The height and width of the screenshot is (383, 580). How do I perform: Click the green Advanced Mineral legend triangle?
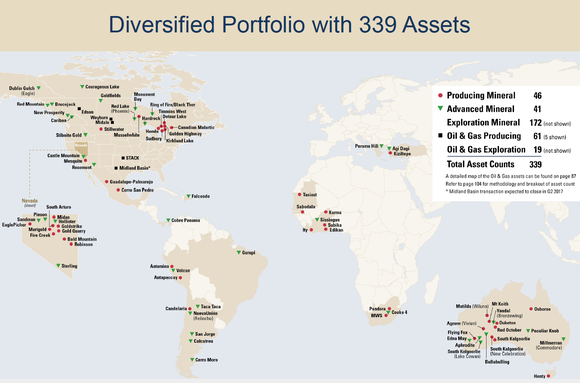pos(440,108)
